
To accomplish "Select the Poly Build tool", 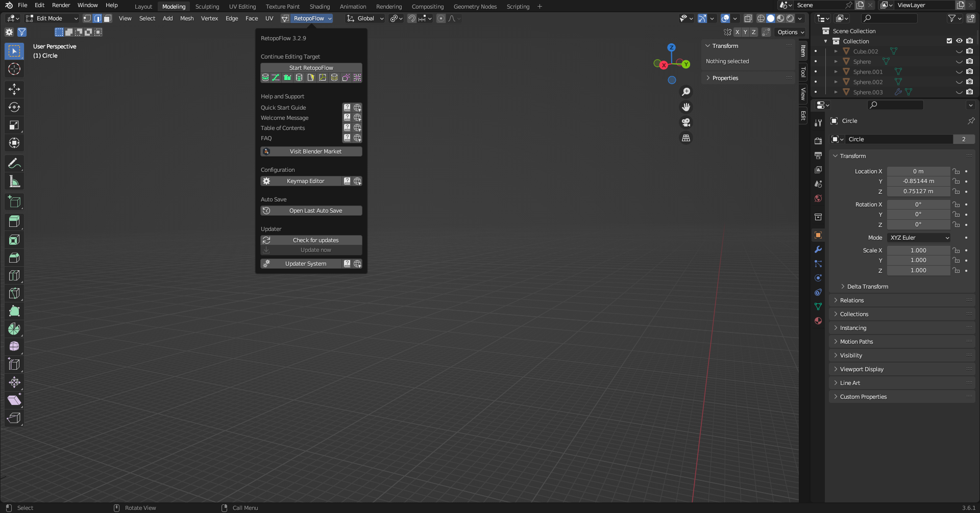I will [x=14, y=311].
